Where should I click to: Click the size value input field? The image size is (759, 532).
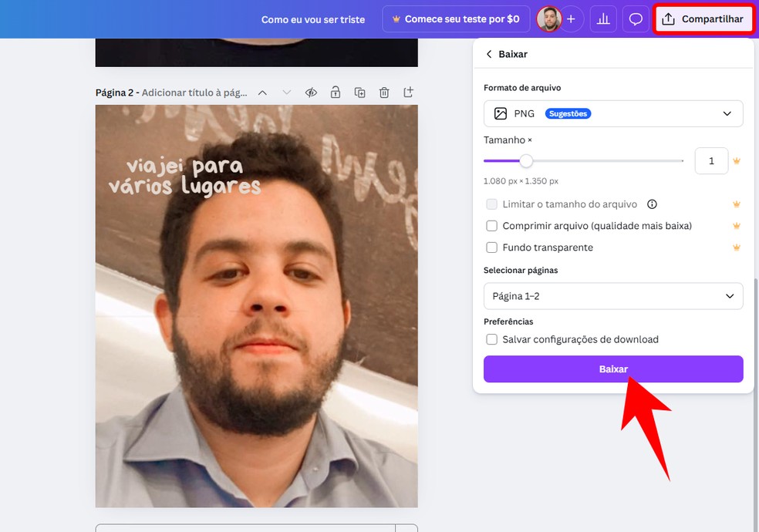710,160
